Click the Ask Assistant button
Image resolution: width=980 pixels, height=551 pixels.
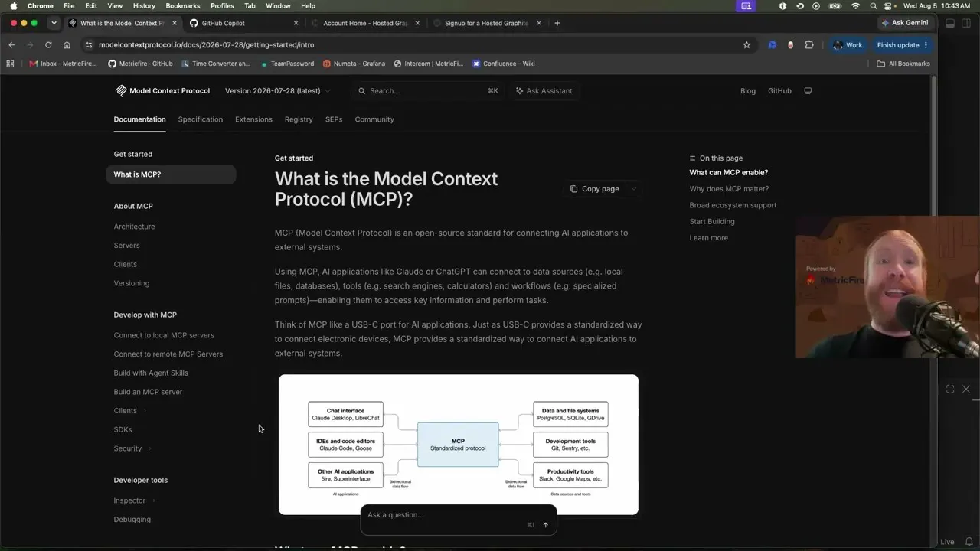click(x=544, y=90)
